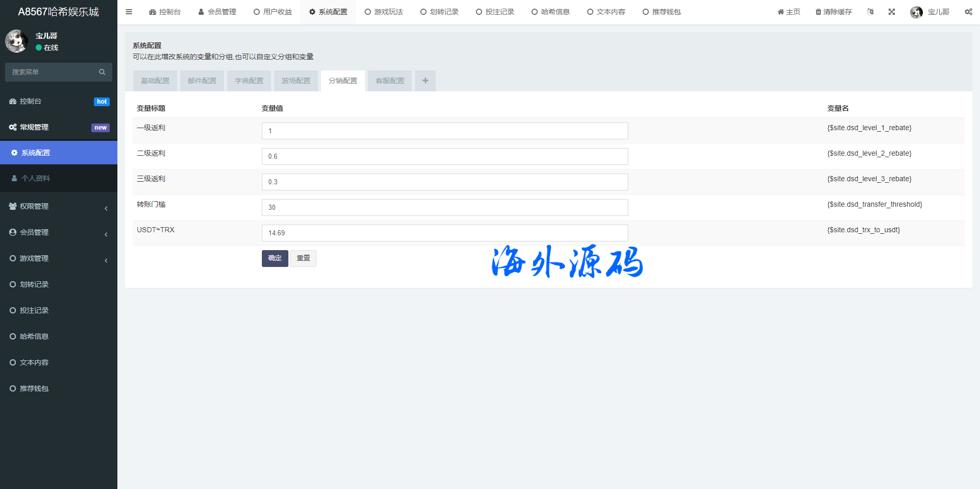
Task: Click the 确定 submit button
Action: pos(275,258)
